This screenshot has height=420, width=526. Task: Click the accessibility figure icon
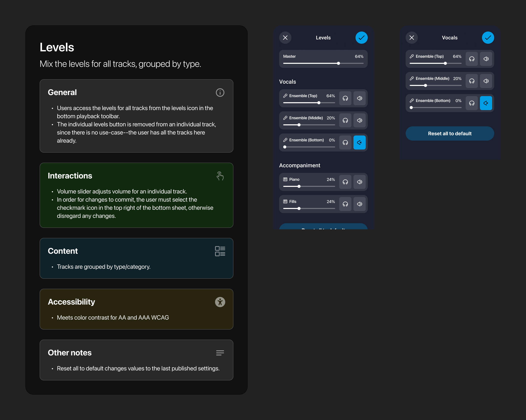click(x=220, y=302)
